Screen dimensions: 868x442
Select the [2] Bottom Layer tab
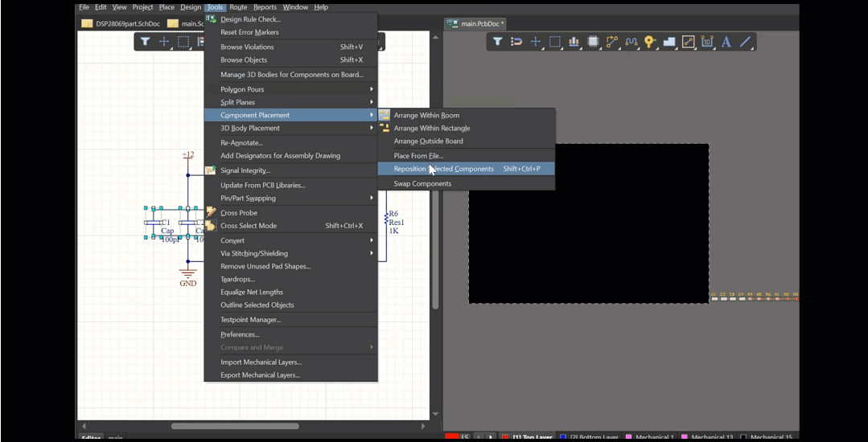(590, 437)
